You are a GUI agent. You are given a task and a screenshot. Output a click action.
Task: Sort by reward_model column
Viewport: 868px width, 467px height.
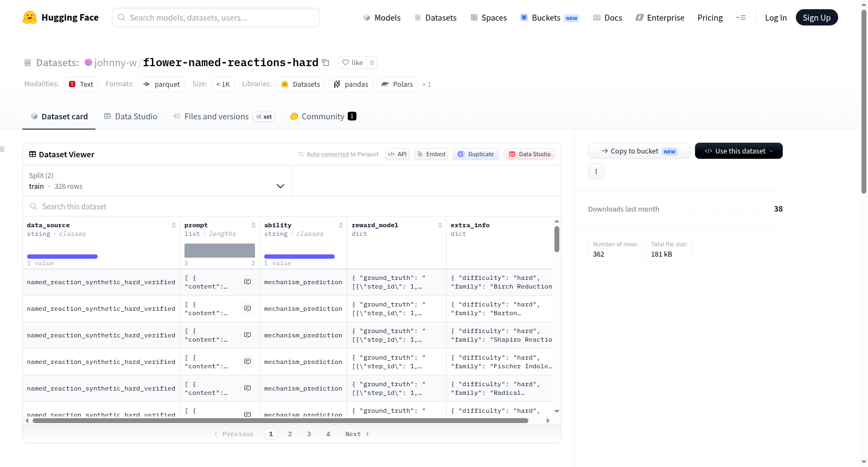(x=440, y=225)
